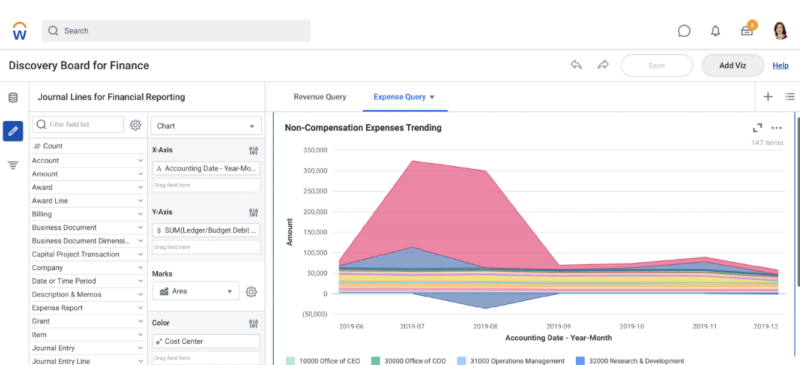The height and width of the screenshot is (365, 800).
Task: Open the Help link
Action: coord(780,65)
